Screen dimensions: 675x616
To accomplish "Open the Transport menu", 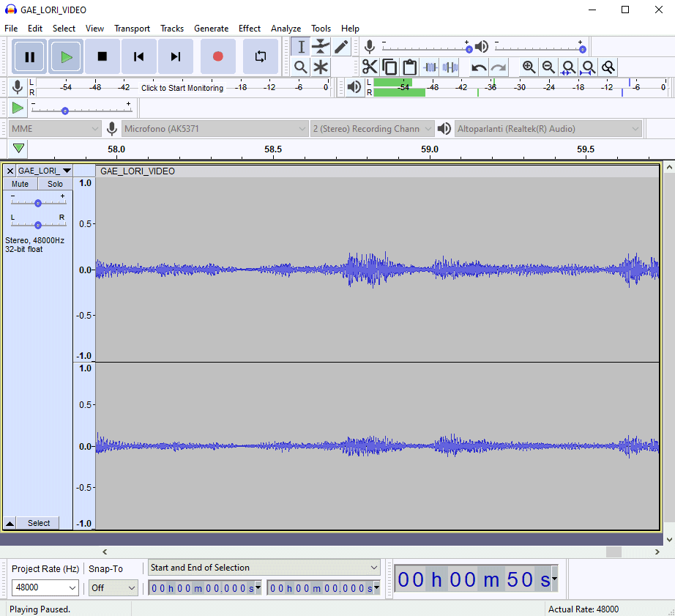I will click(x=132, y=29).
